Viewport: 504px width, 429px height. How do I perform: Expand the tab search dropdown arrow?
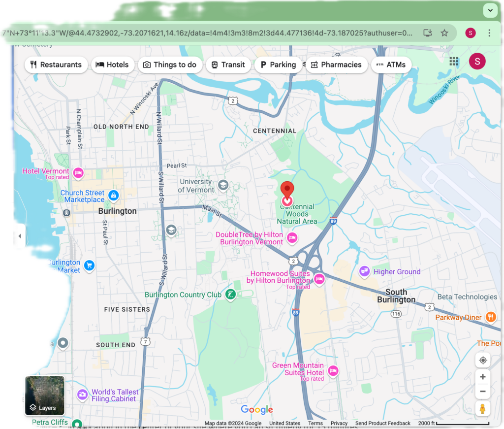tap(490, 10)
